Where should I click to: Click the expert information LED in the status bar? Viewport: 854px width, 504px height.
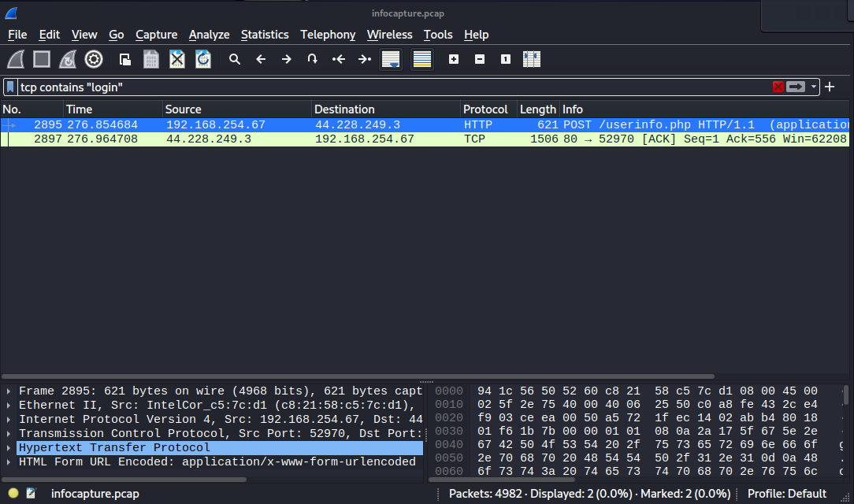(x=13, y=494)
